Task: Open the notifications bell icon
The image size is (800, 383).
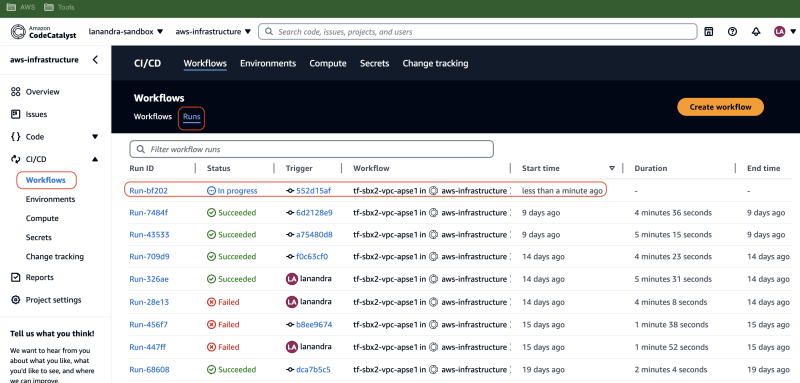Action: tap(756, 32)
